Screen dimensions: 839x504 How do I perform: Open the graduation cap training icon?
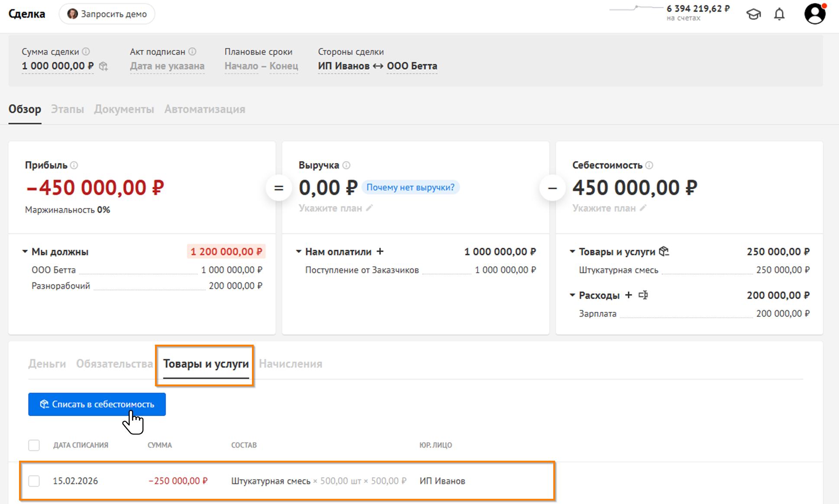[x=753, y=14]
